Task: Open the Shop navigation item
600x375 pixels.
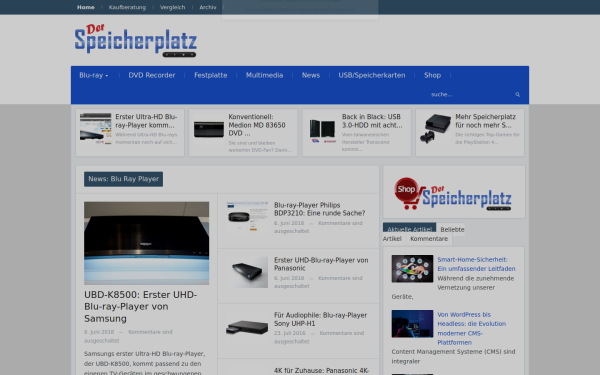Action: point(432,75)
